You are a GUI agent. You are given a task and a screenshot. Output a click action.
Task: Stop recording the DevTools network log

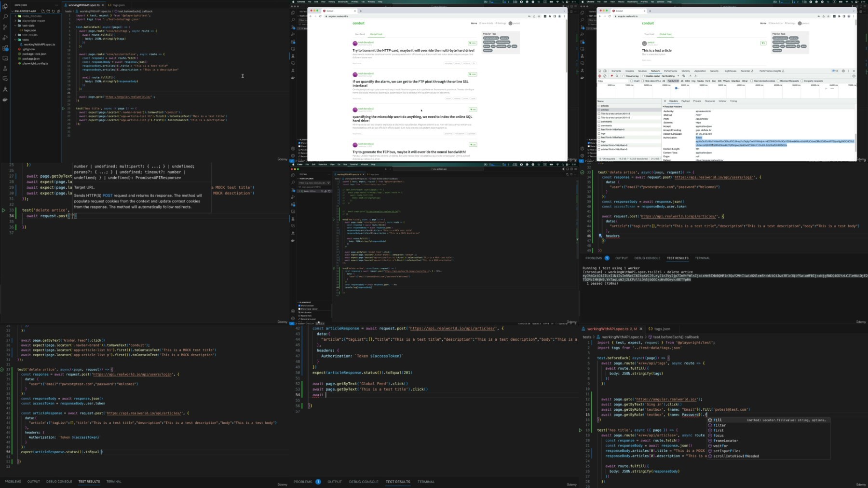(x=600, y=76)
